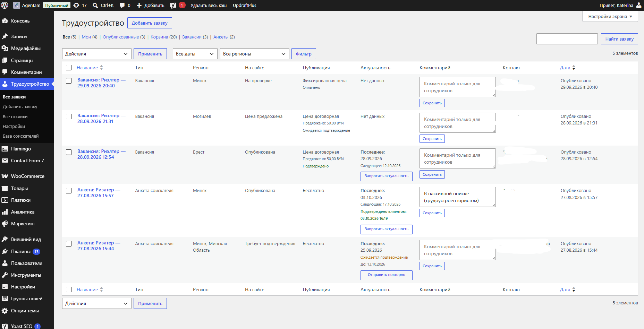Click the comment field of Могилев vacancy row
644x329 pixels.
pyautogui.click(x=458, y=123)
